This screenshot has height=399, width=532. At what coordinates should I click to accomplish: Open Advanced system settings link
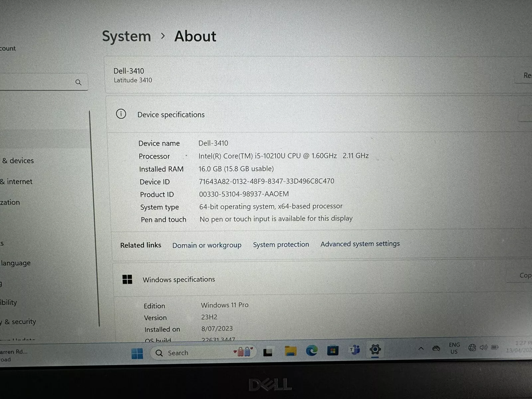click(x=360, y=244)
